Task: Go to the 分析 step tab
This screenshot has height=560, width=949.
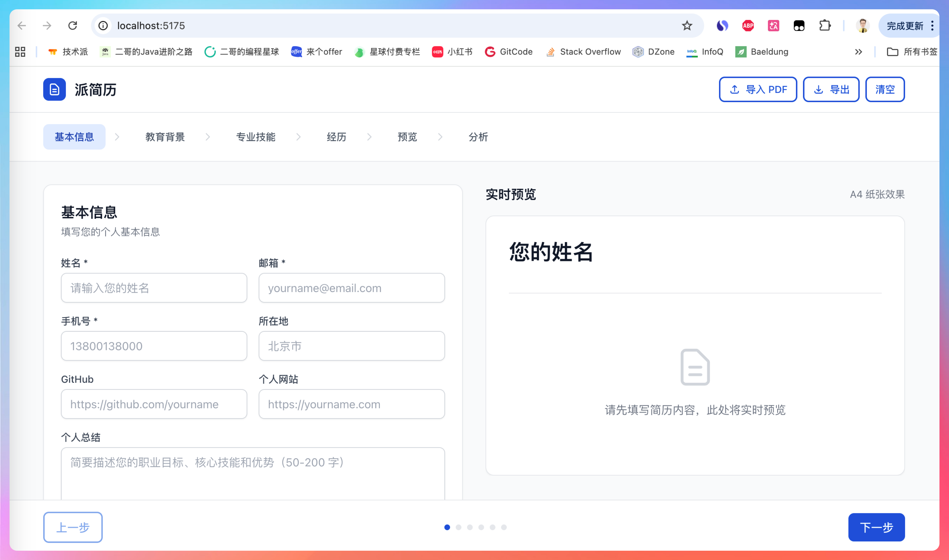Action: pyautogui.click(x=478, y=137)
